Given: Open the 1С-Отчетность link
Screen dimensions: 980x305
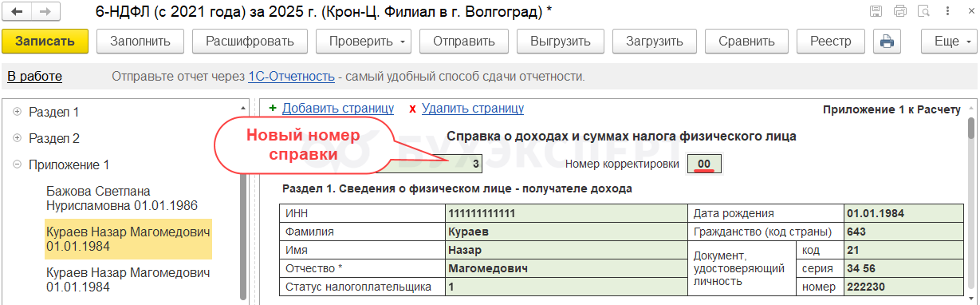Looking at the screenshot, I should (291, 77).
